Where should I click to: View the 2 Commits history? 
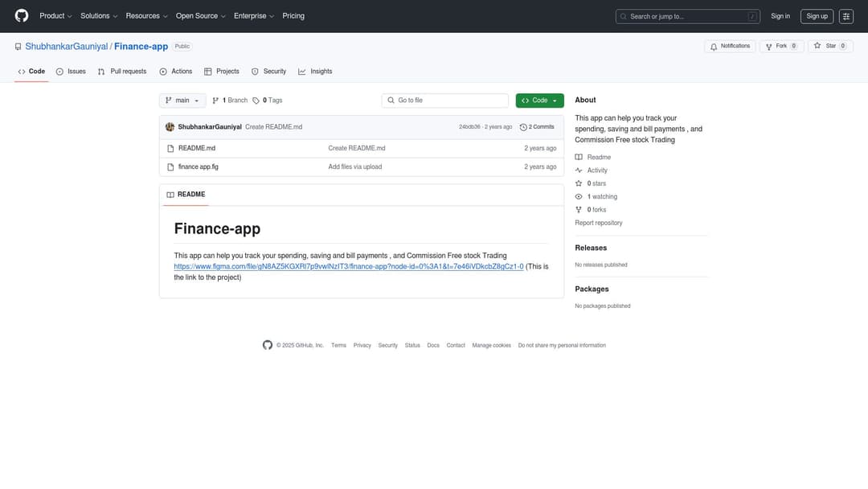(x=537, y=127)
